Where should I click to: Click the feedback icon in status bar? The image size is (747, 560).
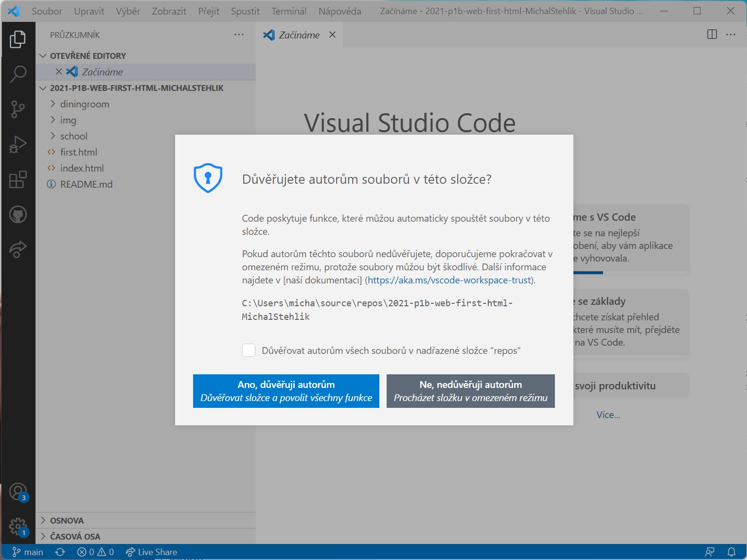point(710,552)
